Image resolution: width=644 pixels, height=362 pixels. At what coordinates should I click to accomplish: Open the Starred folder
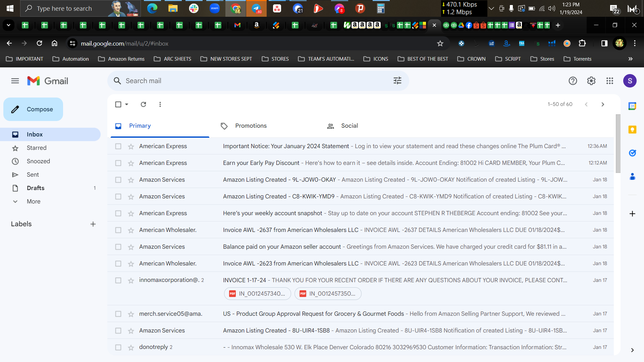tap(37, 148)
